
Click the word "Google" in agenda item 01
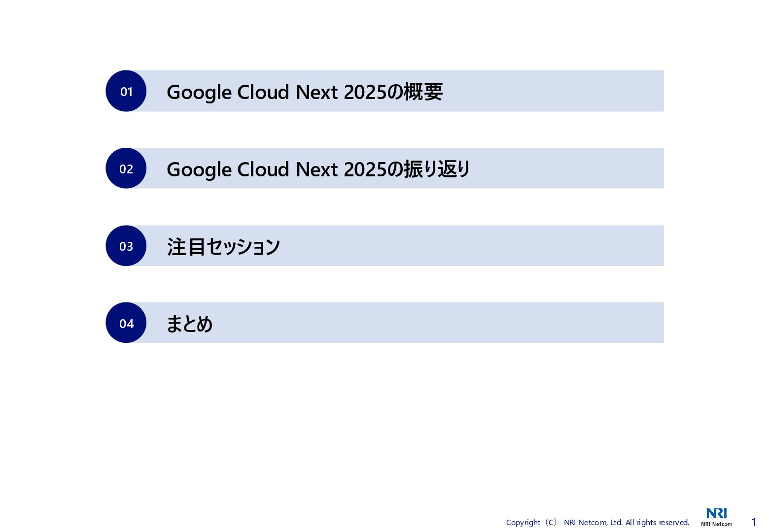pyautogui.click(x=199, y=93)
